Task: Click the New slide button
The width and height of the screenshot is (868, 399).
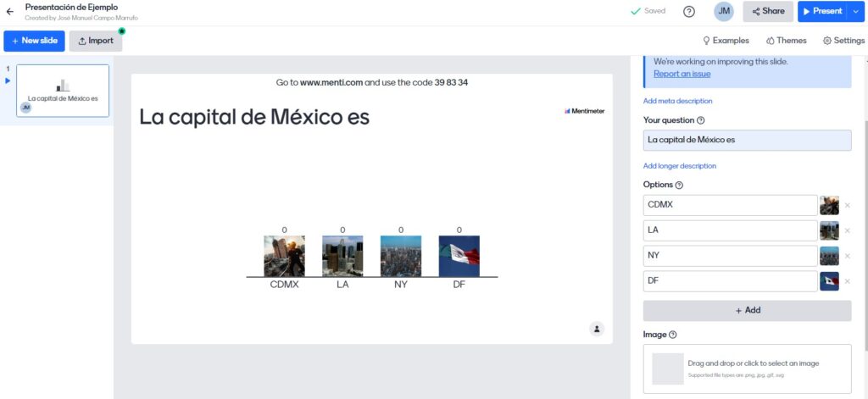Action: pos(34,41)
